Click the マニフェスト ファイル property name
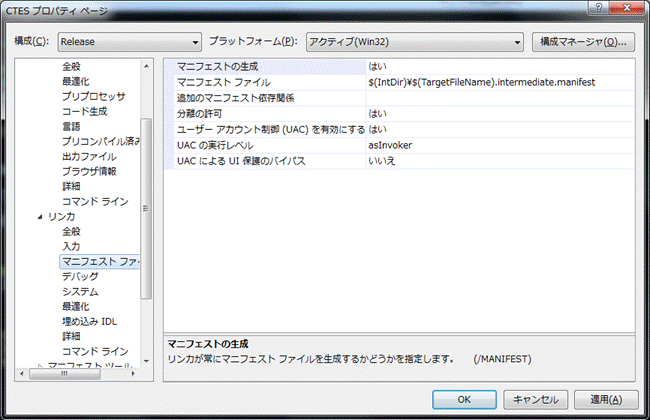The image size is (650, 420). tap(223, 82)
